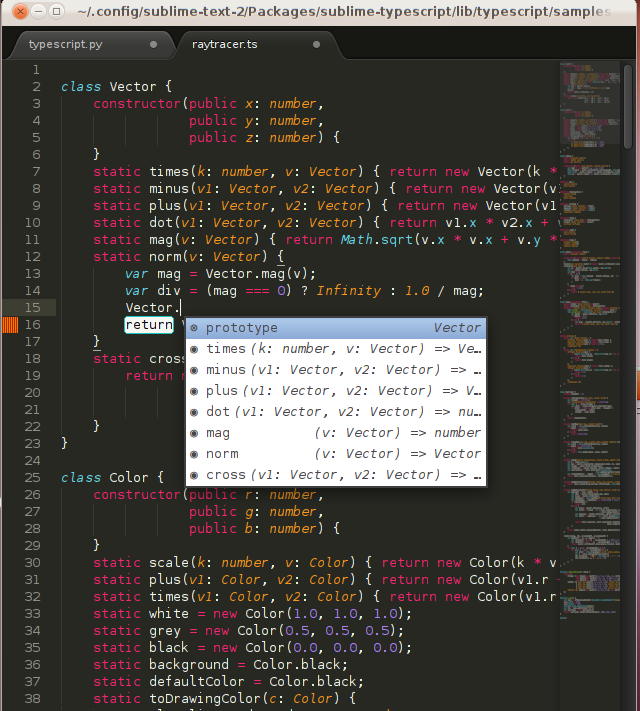Click 'norm' in line 12
This screenshot has height=711, width=640.
[x=165, y=257]
